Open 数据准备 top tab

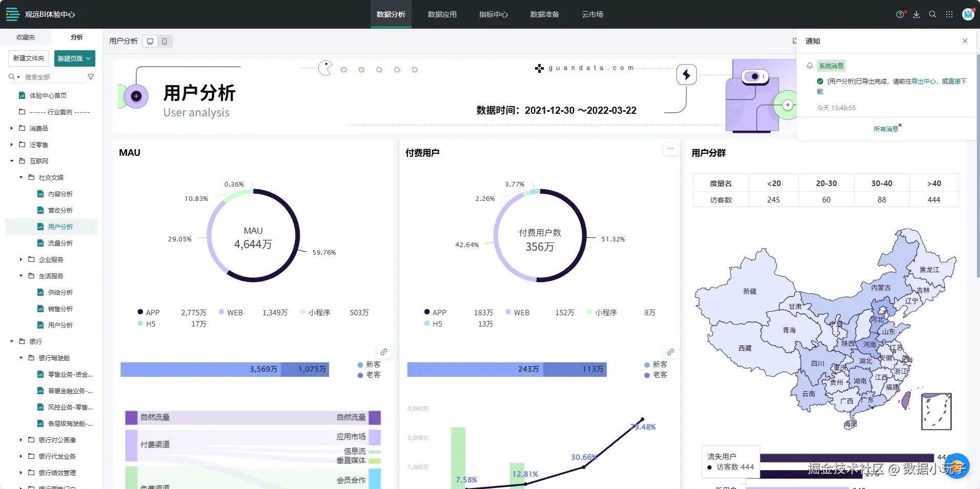(x=544, y=14)
